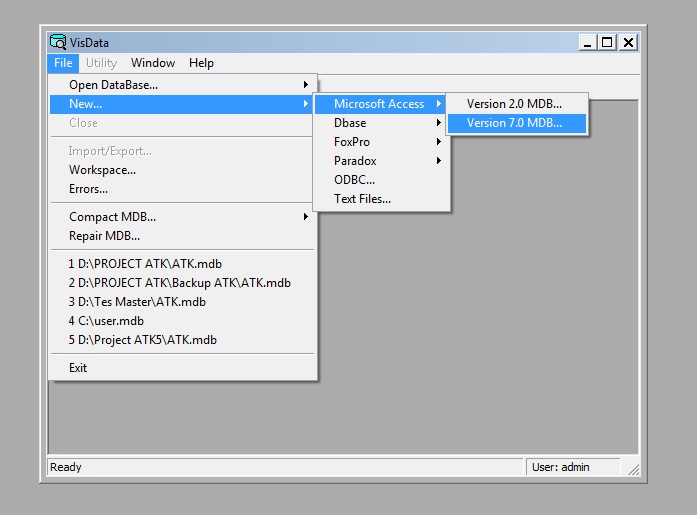Click the User: admin status panel
Screen dimensions: 697x515
(x=573, y=467)
